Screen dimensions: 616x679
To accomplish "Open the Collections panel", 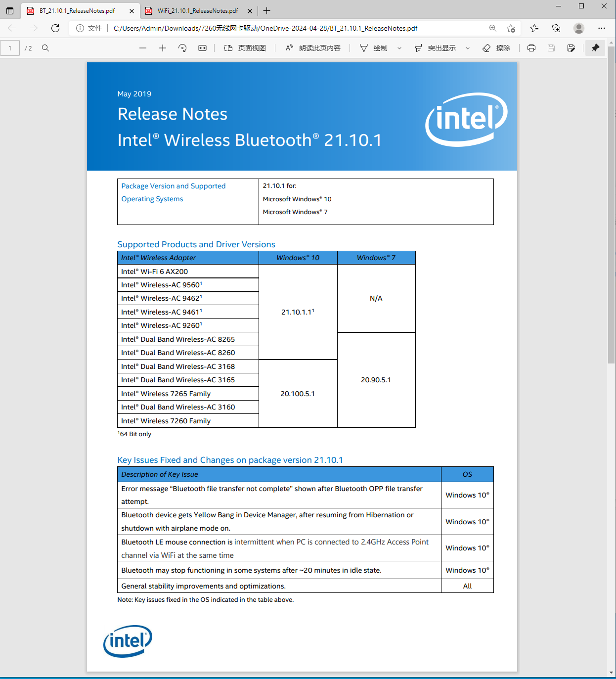I will coord(556,28).
